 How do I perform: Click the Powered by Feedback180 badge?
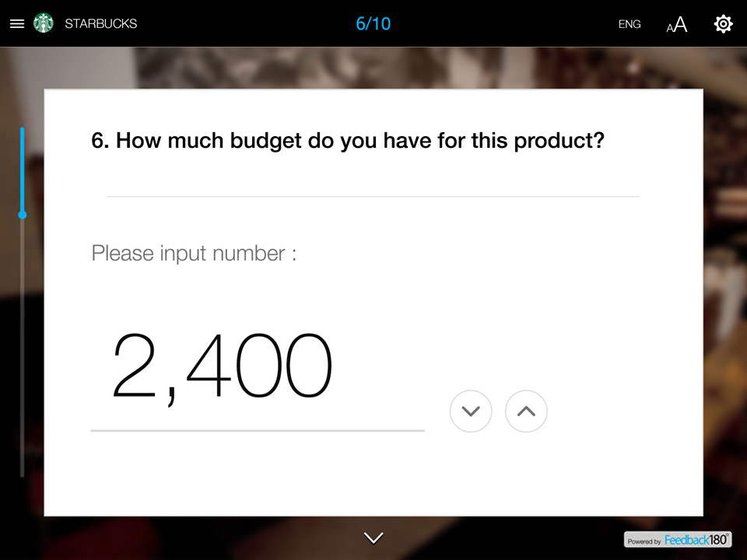[x=678, y=539]
